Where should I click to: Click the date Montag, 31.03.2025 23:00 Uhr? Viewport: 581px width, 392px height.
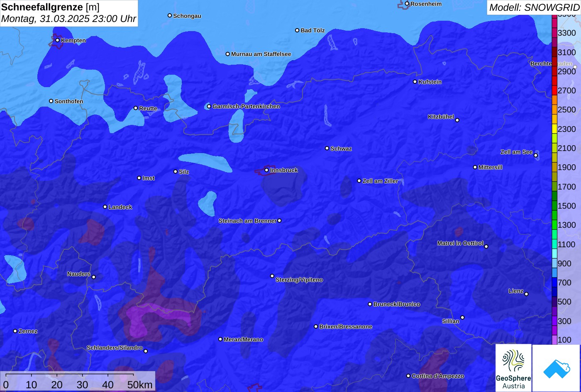pos(68,19)
